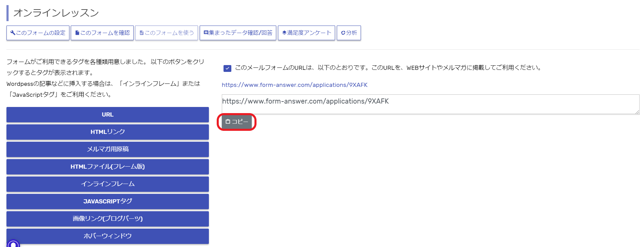Select HTMLファイル(フレーム版) tag option
This screenshot has width=644, height=247.
point(108,167)
